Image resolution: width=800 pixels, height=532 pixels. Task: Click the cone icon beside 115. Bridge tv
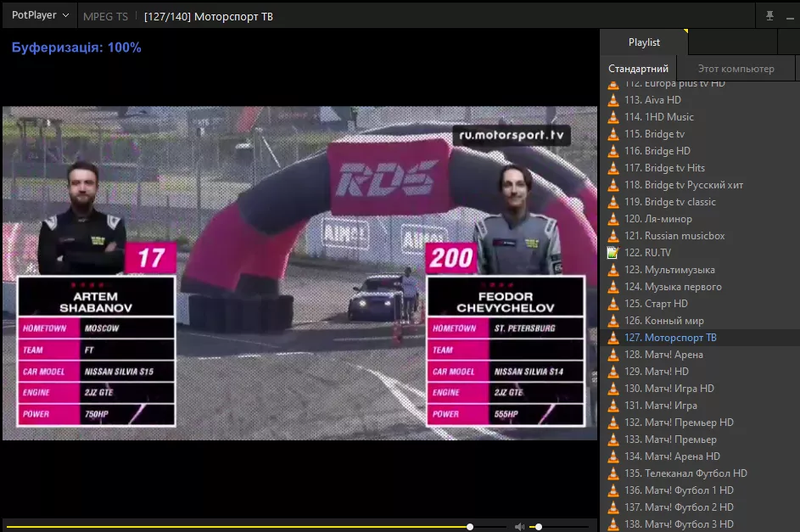coord(613,134)
